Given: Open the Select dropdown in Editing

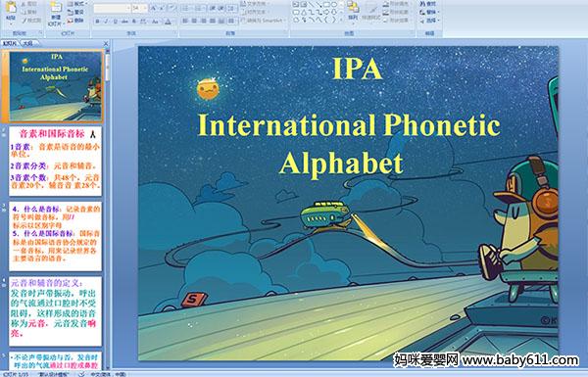Looking at the screenshot, I should [430, 21].
